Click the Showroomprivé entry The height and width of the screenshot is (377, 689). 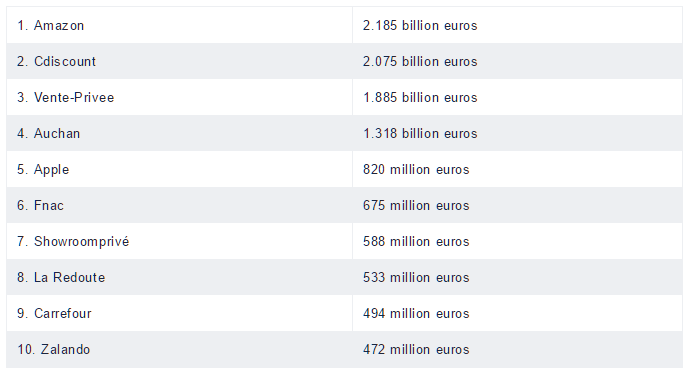179,241
